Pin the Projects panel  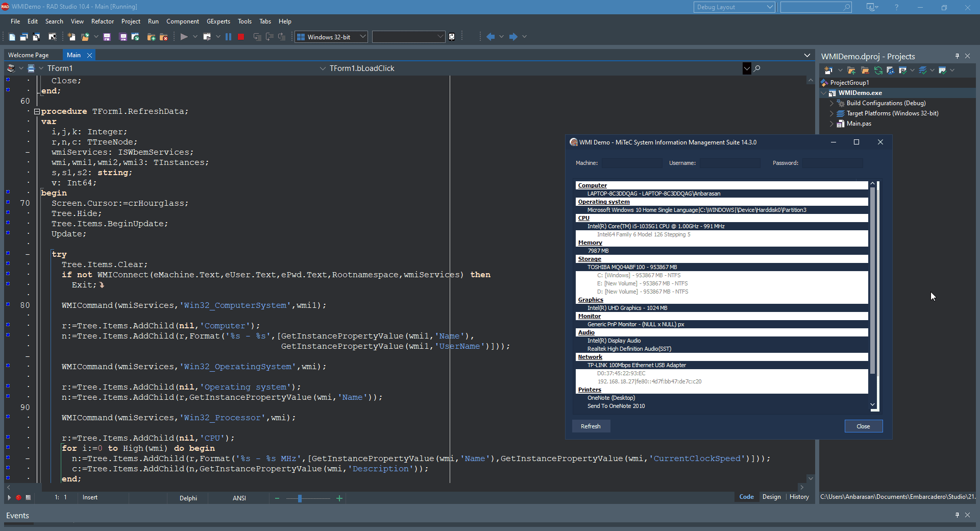pos(957,56)
